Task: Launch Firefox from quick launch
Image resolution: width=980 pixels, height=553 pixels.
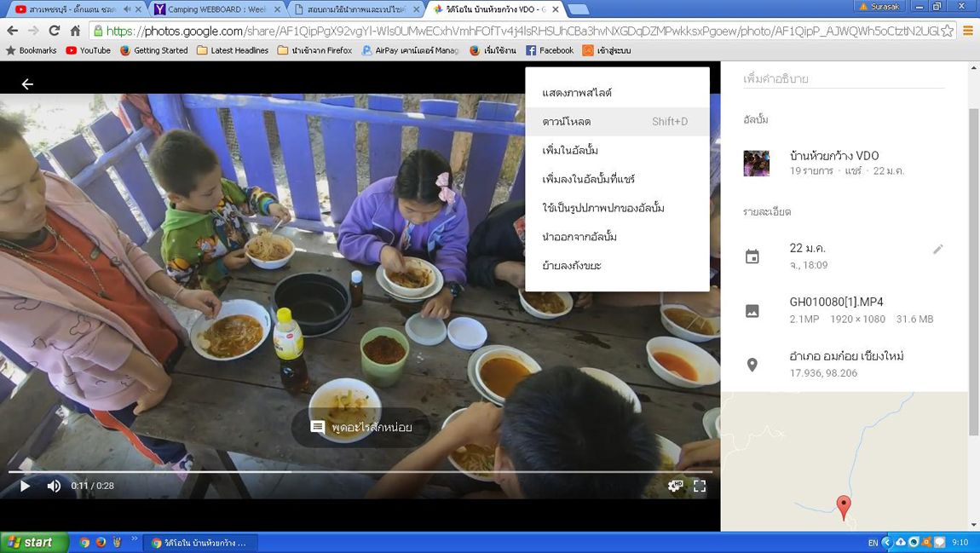Action: [101, 543]
